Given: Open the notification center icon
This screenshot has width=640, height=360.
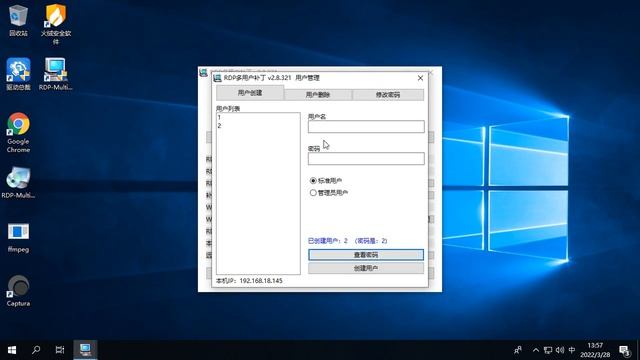Looking at the screenshot, I should (624, 350).
